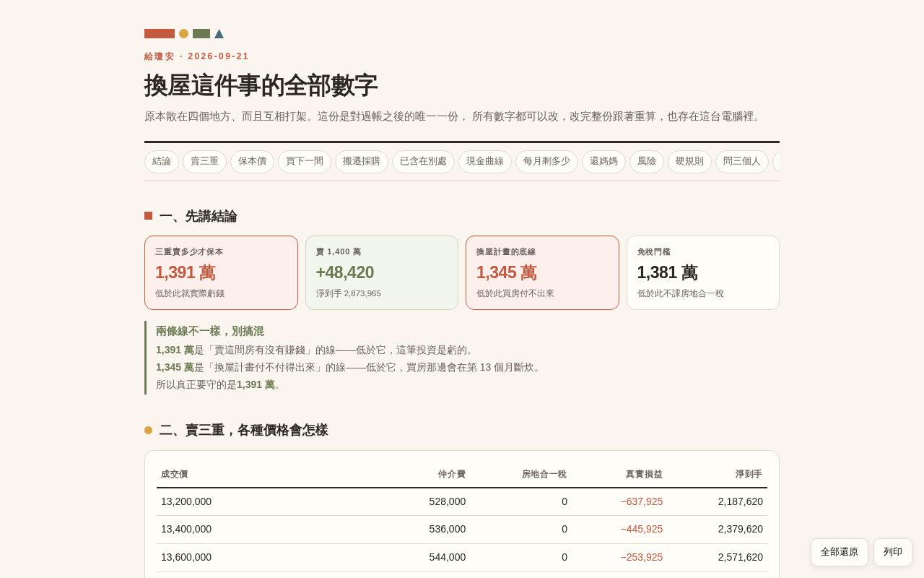Click the 二、賣三重 section heading
Viewport: 924px width, 578px height.
coord(243,431)
